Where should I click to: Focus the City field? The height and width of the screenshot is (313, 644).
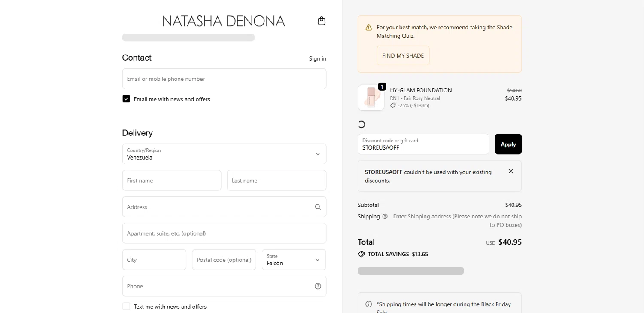click(x=154, y=260)
